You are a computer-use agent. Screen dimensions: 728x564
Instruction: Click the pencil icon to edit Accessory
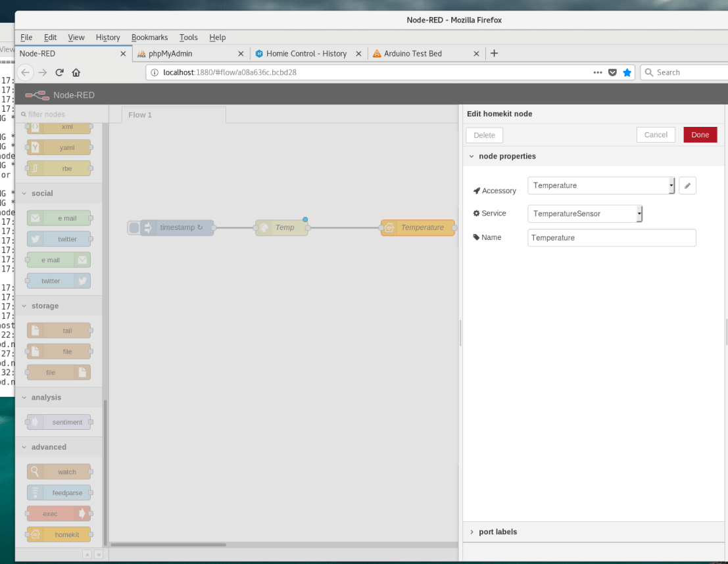tap(687, 185)
